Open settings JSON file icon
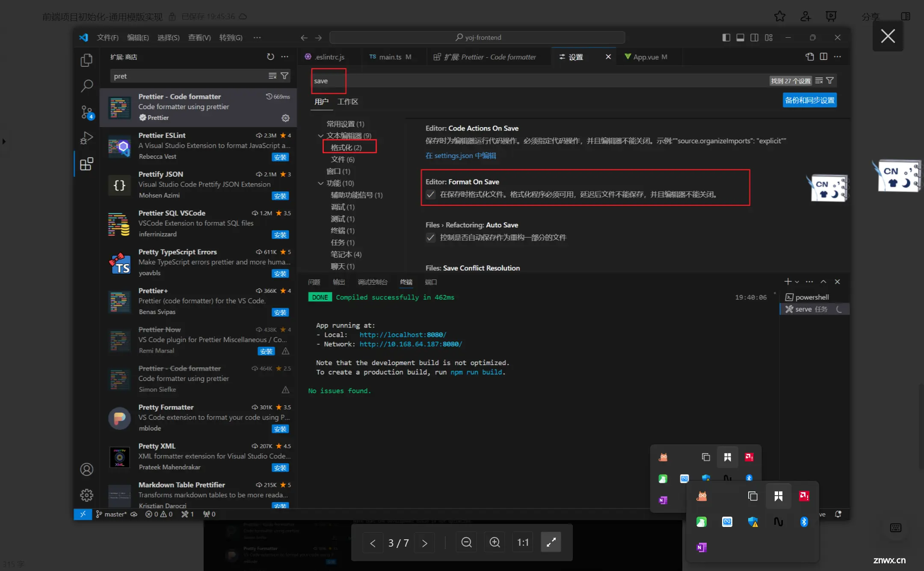 tap(809, 57)
